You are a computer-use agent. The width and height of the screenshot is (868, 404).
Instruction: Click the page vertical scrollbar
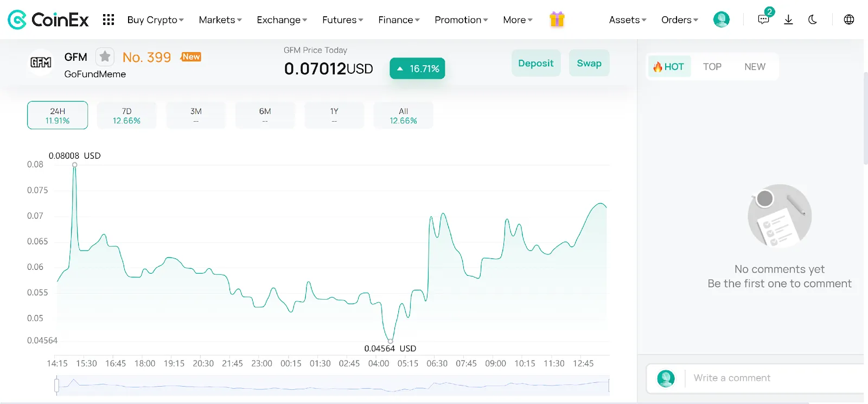pyautogui.click(x=865, y=117)
